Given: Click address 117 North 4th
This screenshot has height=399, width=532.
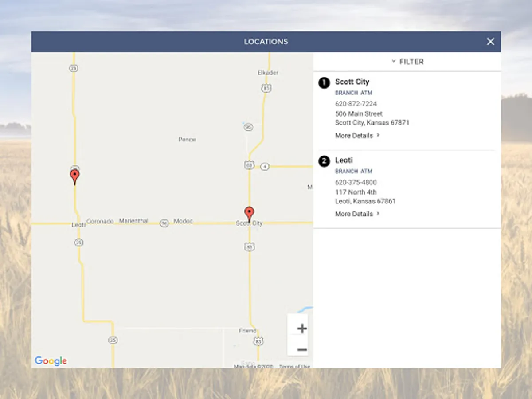Looking at the screenshot, I should [356, 192].
